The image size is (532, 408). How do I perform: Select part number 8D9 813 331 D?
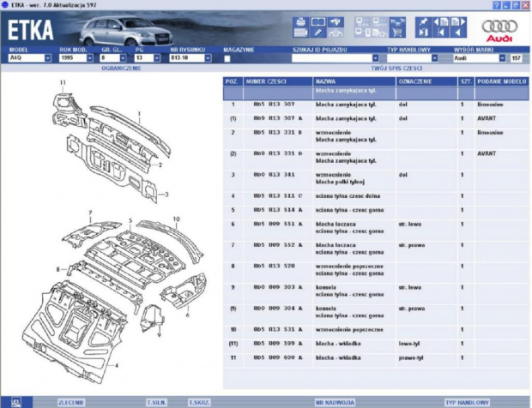click(x=278, y=153)
